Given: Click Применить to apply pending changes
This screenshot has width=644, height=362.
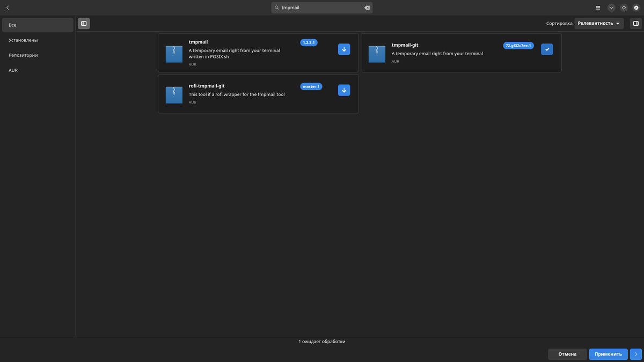Looking at the screenshot, I should coord(608,353).
